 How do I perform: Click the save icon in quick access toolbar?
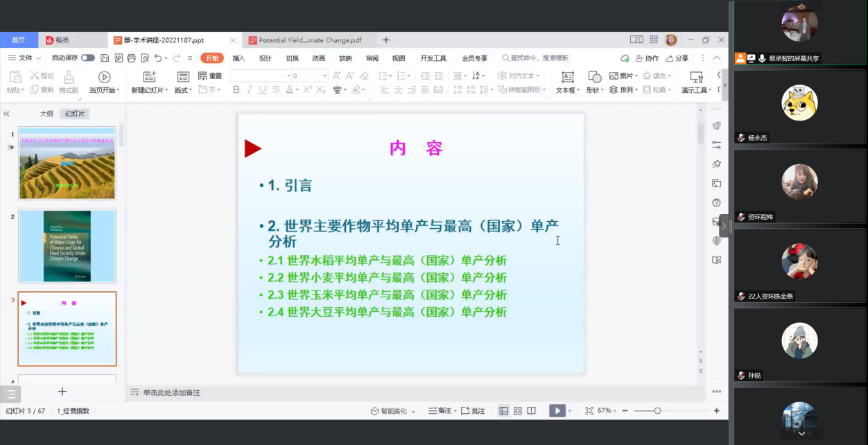coord(105,58)
